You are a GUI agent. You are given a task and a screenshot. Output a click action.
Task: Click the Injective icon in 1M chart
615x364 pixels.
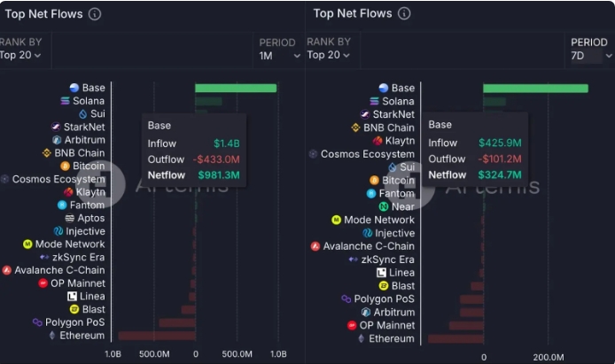click(58, 231)
